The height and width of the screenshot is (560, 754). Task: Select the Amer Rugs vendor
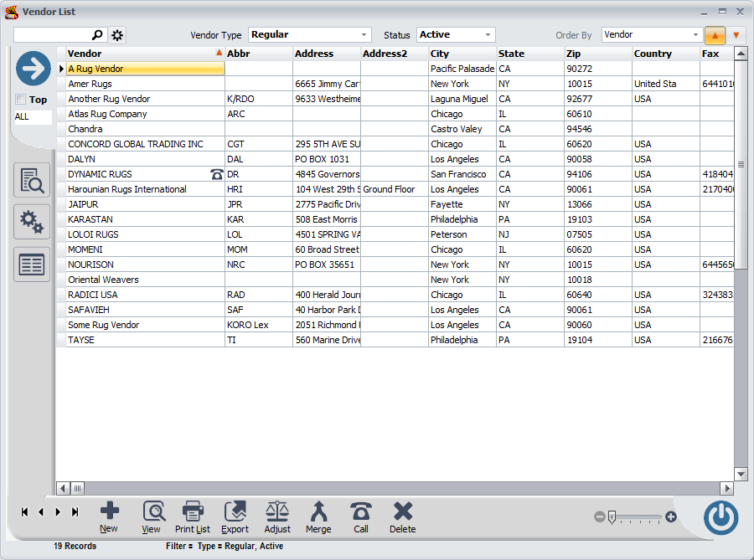click(x=145, y=84)
